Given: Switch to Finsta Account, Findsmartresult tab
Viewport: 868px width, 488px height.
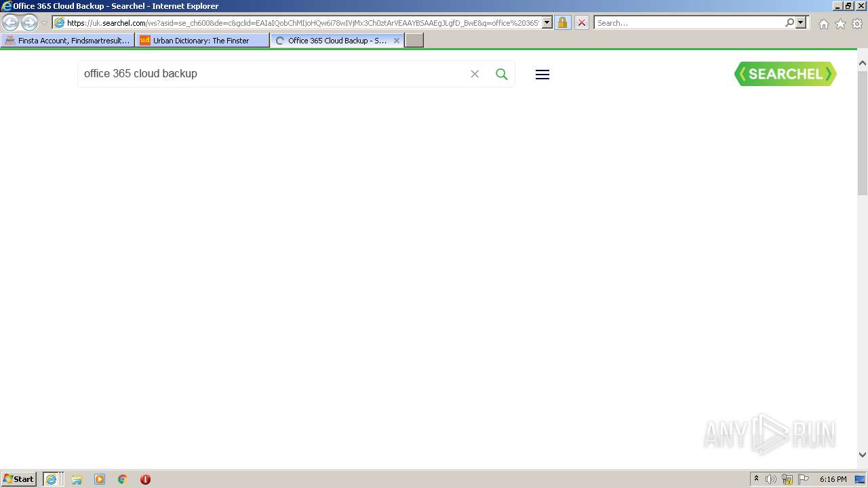Looking at the screenshot, I should coord(67,41).
